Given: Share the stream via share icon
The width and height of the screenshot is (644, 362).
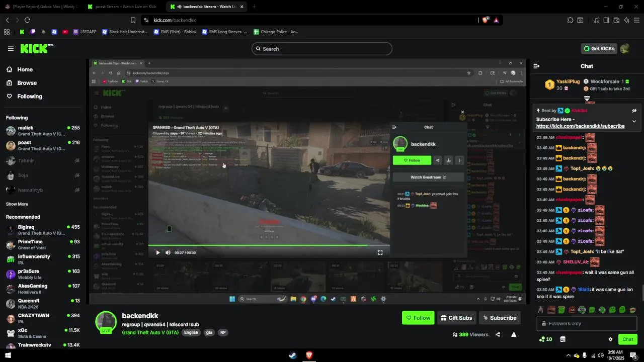Looking at the screenshot, I should 498,334.
